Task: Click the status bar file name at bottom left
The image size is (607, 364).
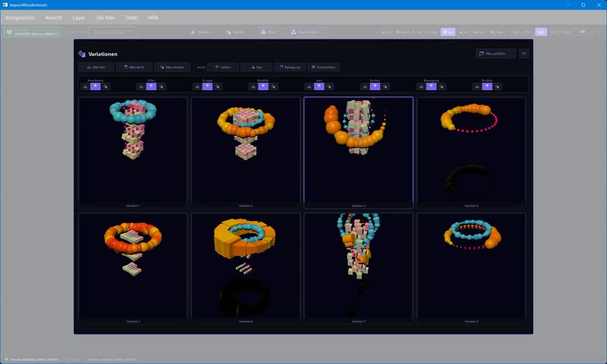Action: pos(34,359)
